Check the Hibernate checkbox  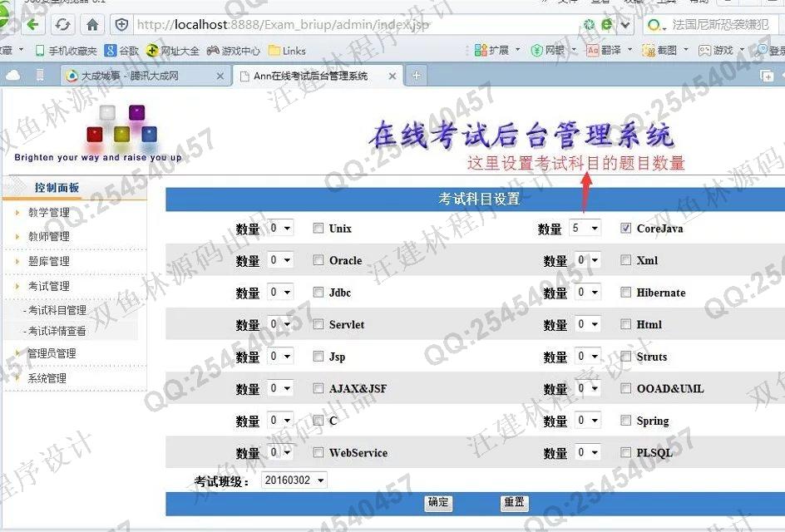pyautogui.click(x=625, y=292)
